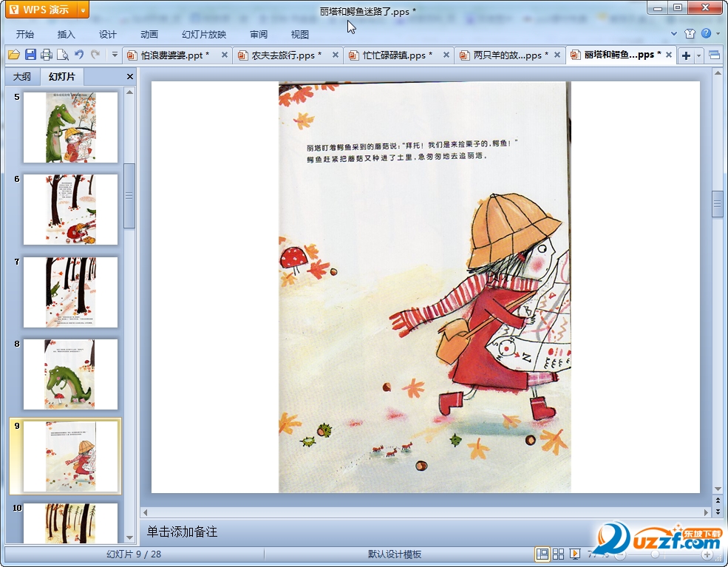Viewport: 728px width, 567px height.
Task: Close the slide thumbnail pane
Action: pos(130,77)
